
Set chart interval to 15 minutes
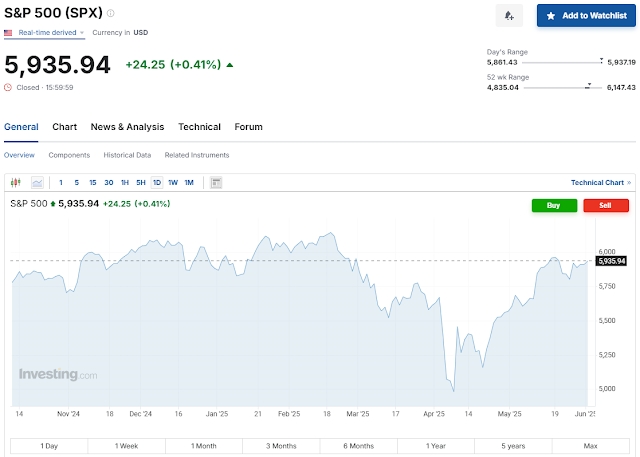tap(93, 182)
